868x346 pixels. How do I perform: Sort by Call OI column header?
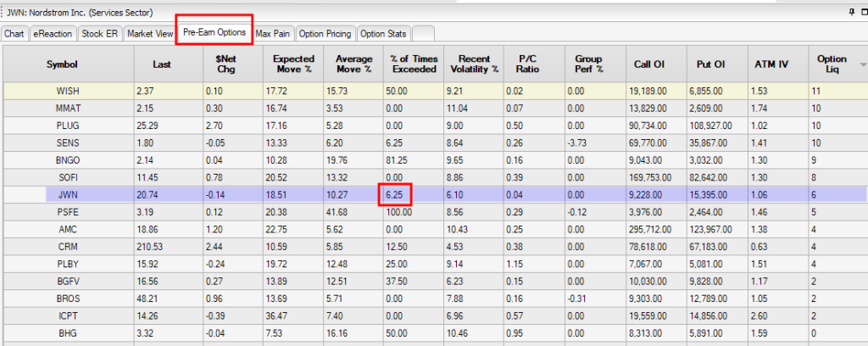pos(657,64)
